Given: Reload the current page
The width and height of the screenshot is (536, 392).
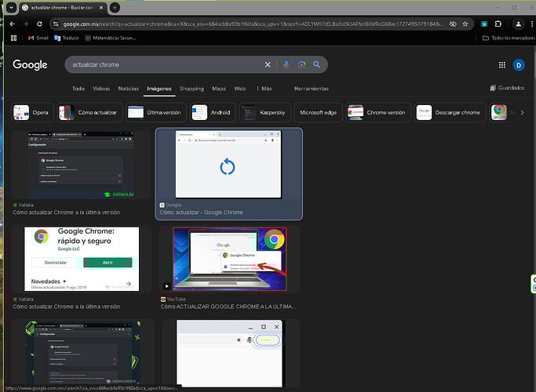Looking at the screenshot, I should (39, 24).
